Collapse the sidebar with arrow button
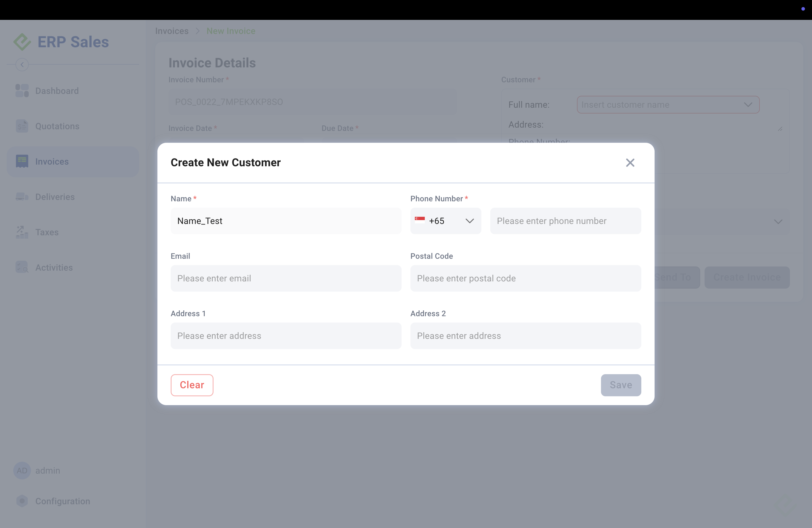Image resolution: width=812 pixels, height=528 pixels. click(x=22, y=64)
